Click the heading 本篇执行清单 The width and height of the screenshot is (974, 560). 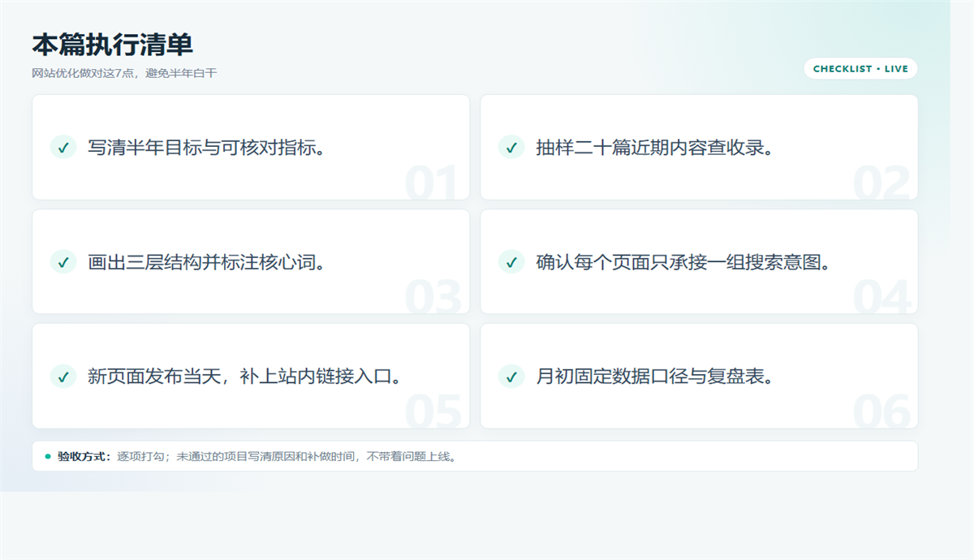(113, 45)
